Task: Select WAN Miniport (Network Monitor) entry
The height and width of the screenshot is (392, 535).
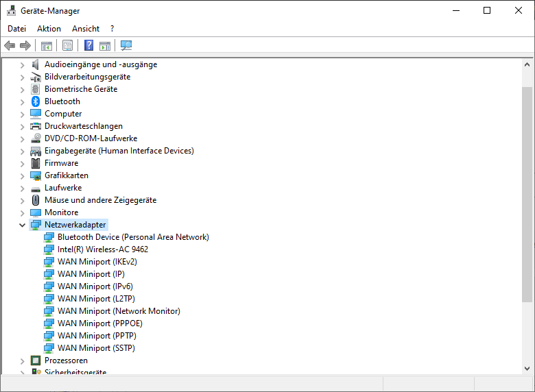Action: click(x=119, y=311)
